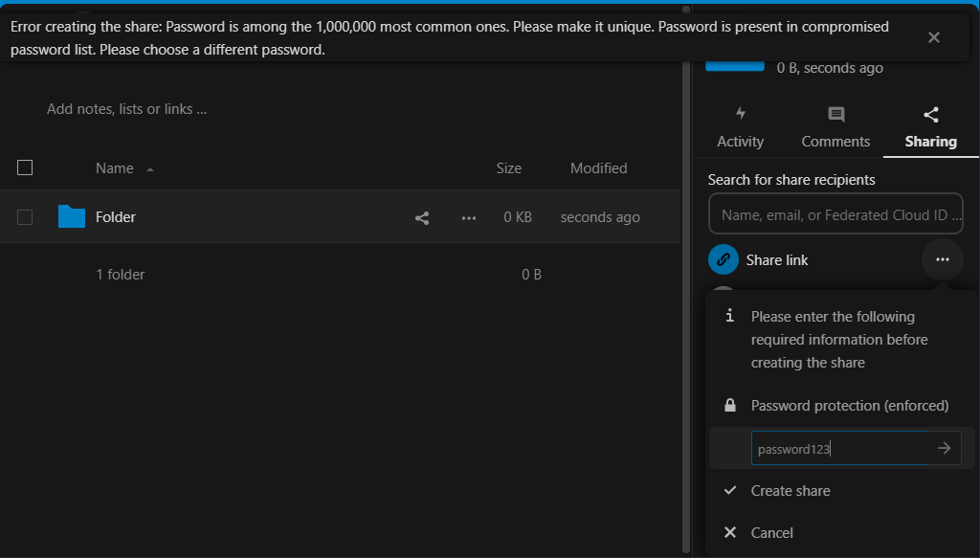Screen dimensions: 980x558
Task: Click the Share link label
Action: (777, 260)
